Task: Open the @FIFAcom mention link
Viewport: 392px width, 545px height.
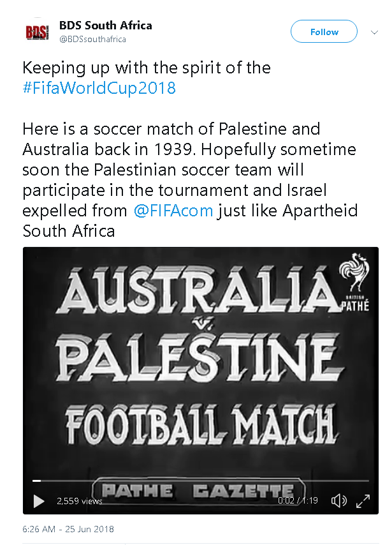Action: tap(173, 211)
